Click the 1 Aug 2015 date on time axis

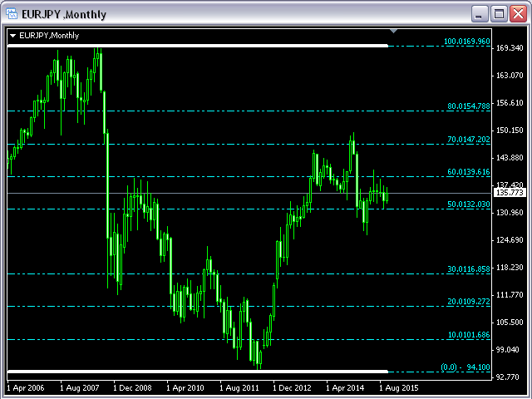[399, 387]
